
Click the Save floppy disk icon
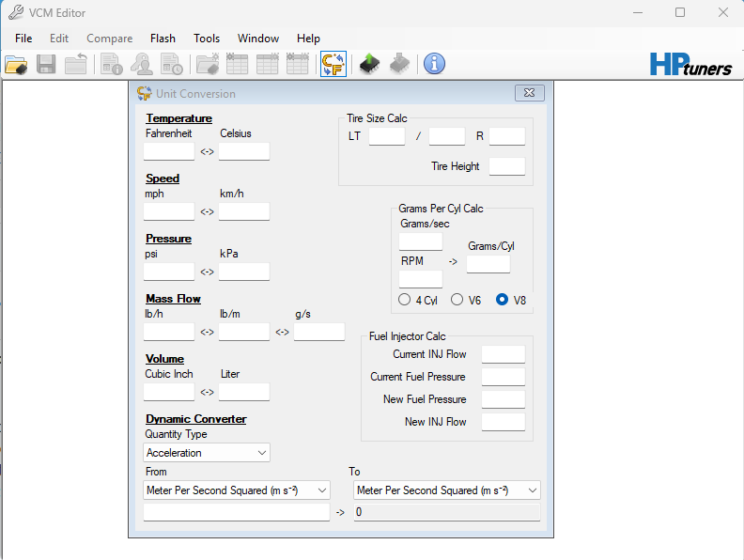[46, 64]
